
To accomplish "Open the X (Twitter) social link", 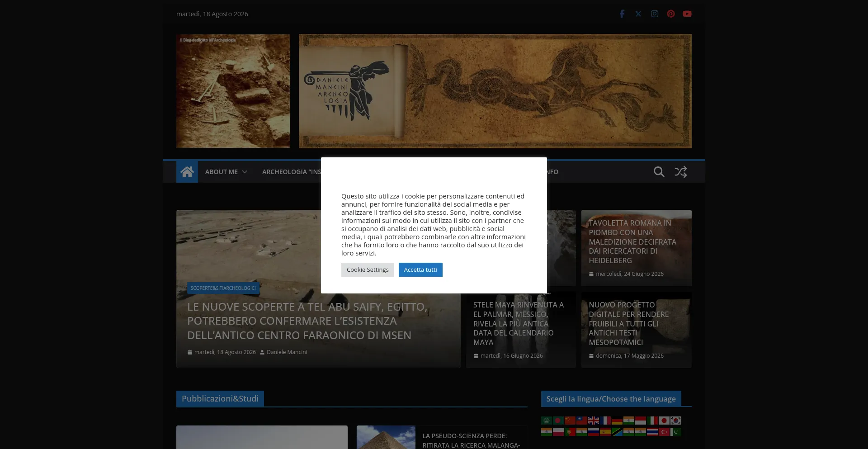I will (x=638, y=14).
